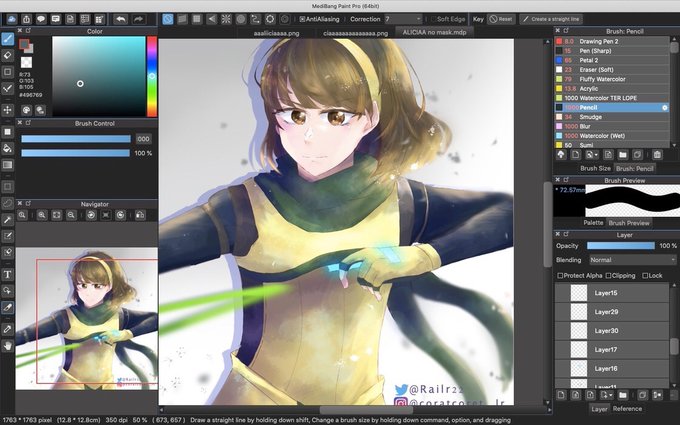680x425 pixels.
Task: Toggle snap off icon in top toolbar
Action: [x=168, y=19]
